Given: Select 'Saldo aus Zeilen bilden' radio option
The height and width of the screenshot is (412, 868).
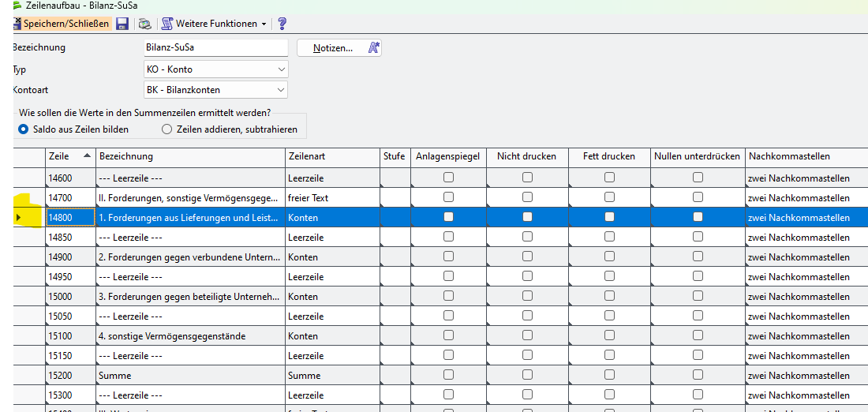Looking at the screenshot, I should click(x=24, y=129).
